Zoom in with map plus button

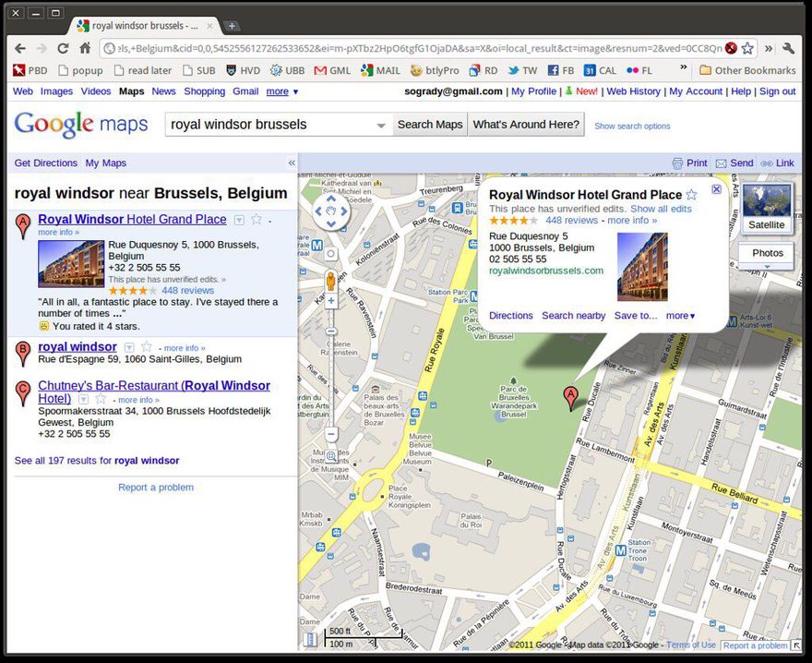tap(331, 301)
